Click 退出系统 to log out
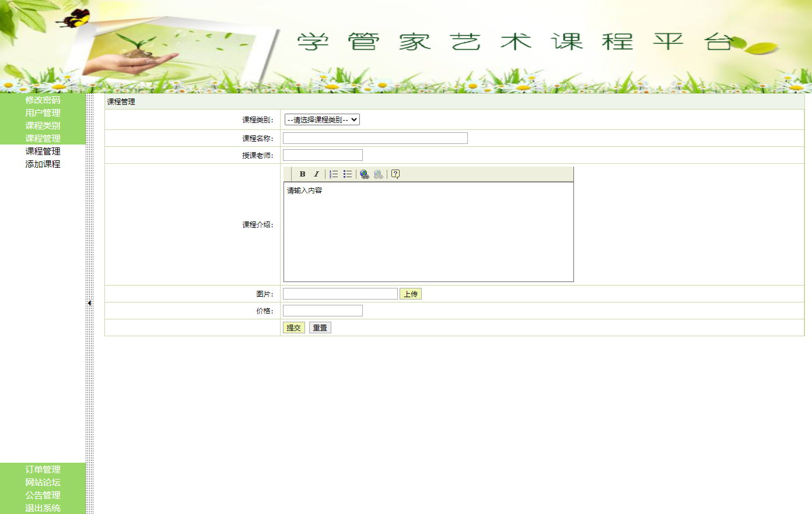 point(42,508)
